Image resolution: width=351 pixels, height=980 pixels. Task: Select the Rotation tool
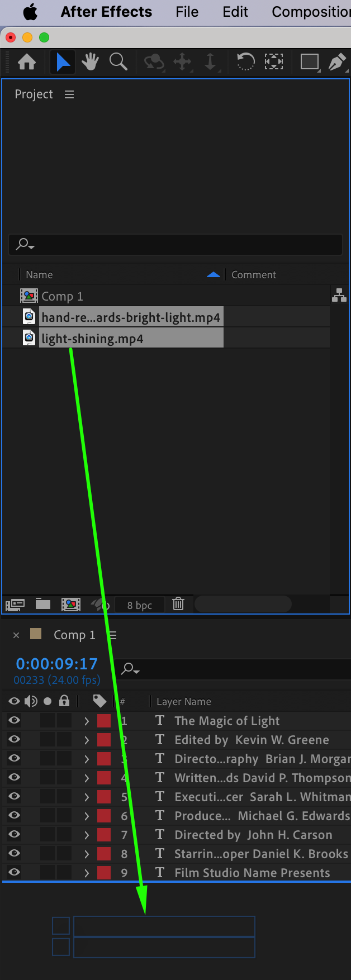(245, 61)
